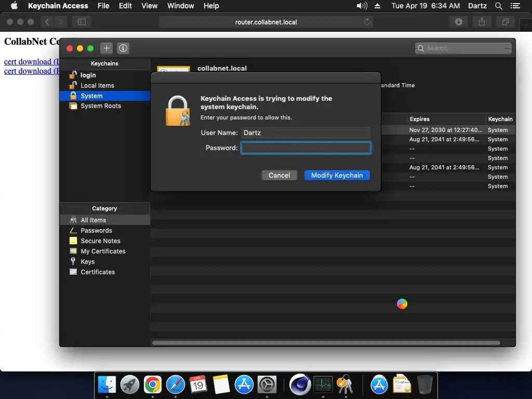Open the Edit menu
Viewport: 532px width, 399px height.
[125, 6]
